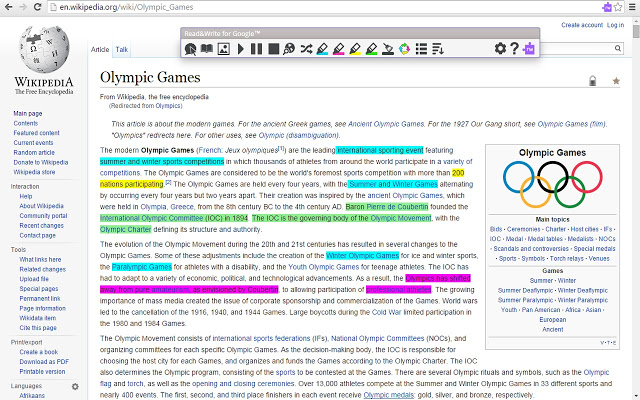
Task: Start reading aloud with the play button
Action: click(x=240, y=49)
